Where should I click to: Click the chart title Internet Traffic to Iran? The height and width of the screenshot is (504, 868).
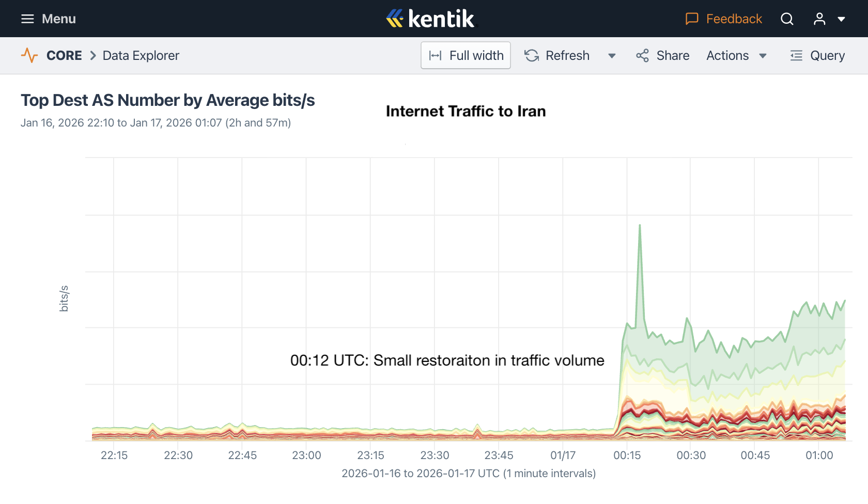click(x=466, y=111)
